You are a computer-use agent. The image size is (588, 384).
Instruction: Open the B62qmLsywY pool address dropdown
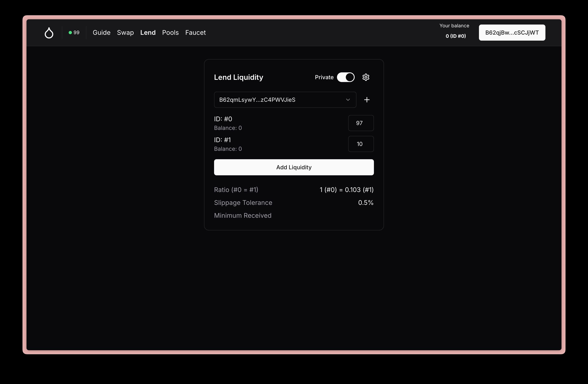click(285, 100)
